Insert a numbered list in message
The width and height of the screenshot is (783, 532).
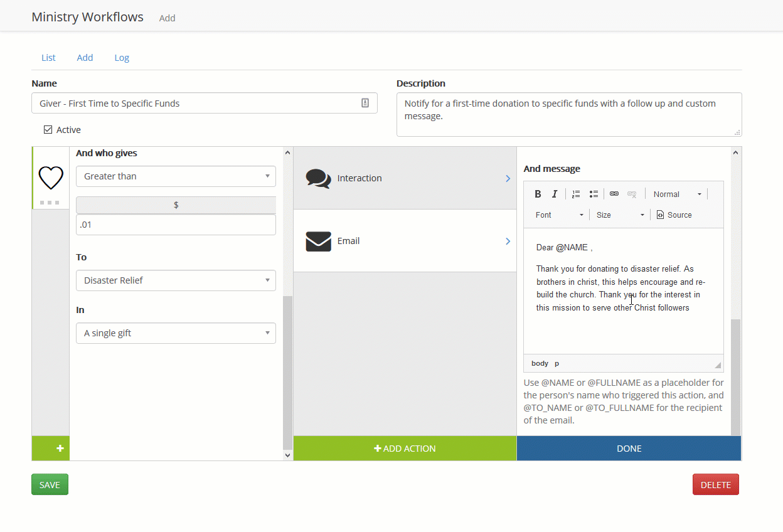pos(576,194)
